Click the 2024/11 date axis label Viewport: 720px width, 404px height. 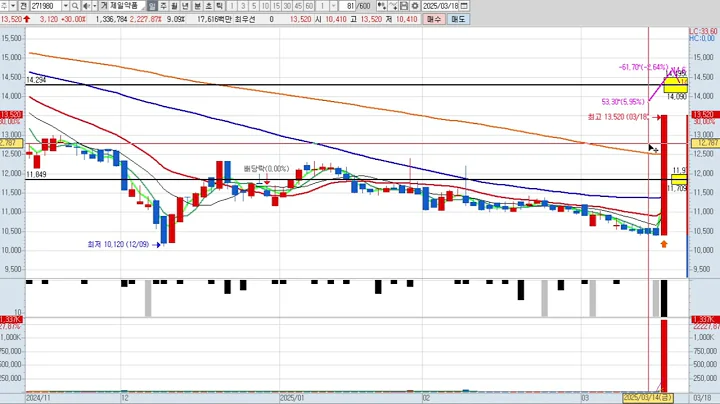coord(39,398)
